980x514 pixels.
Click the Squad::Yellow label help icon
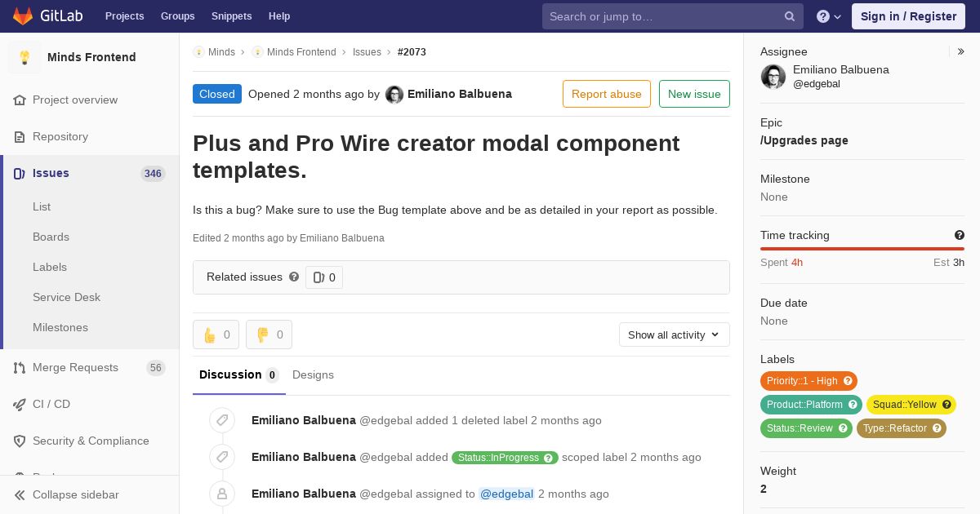[x=947, y=405]
